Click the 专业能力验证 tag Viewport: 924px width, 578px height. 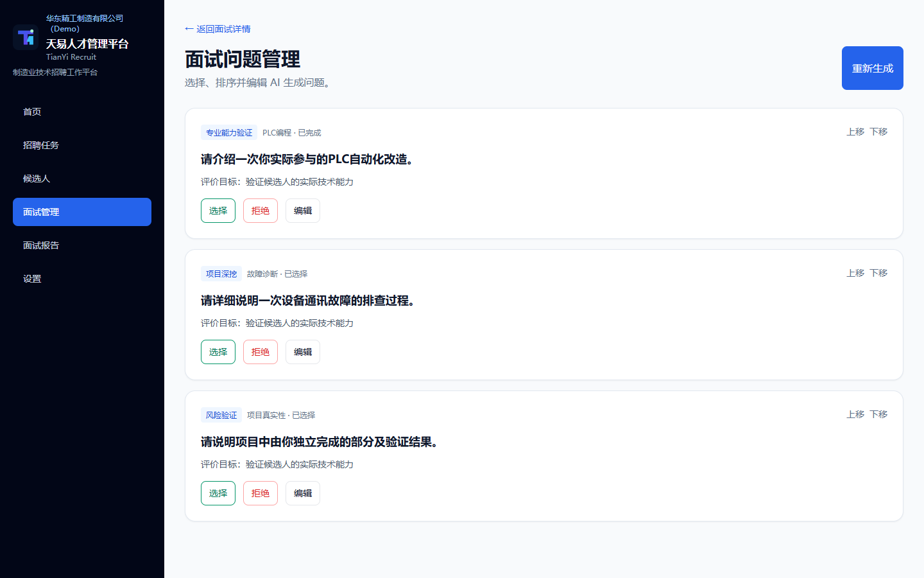pos(229,132)
